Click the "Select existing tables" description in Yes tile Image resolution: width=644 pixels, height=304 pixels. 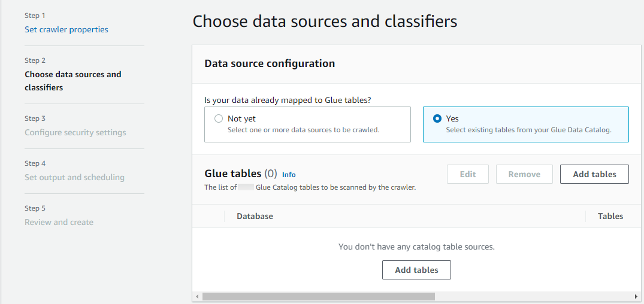click(x=528, y=130)
